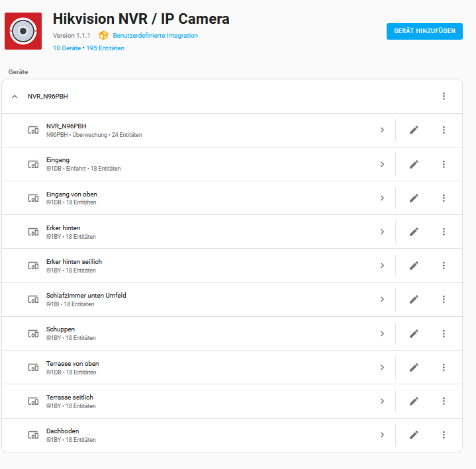Open menu for Schlafzimmer unten Umfeld

click(x=444, y=299)
